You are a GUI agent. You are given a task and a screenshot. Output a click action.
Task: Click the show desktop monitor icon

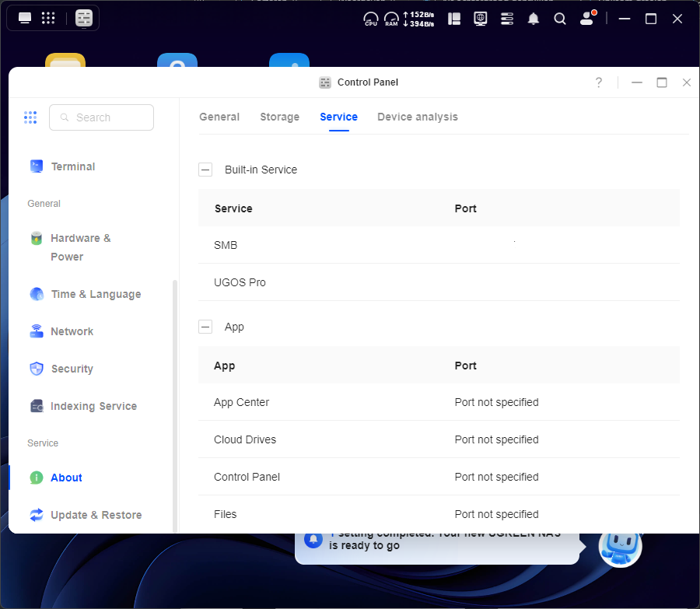pos(25,18)
